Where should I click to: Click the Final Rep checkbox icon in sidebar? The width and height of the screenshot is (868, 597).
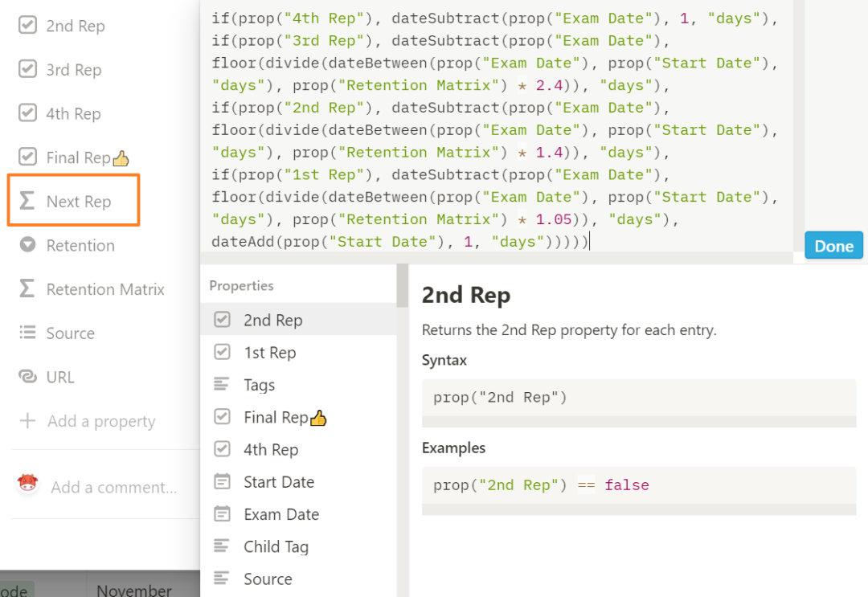click(x=27, y=157)
